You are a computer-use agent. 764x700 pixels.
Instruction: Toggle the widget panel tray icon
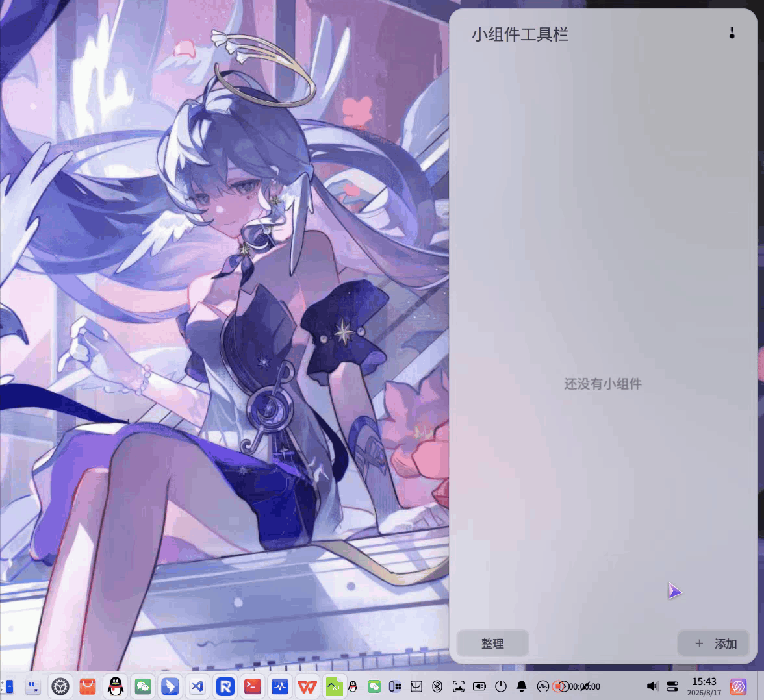tap(395, 686)
